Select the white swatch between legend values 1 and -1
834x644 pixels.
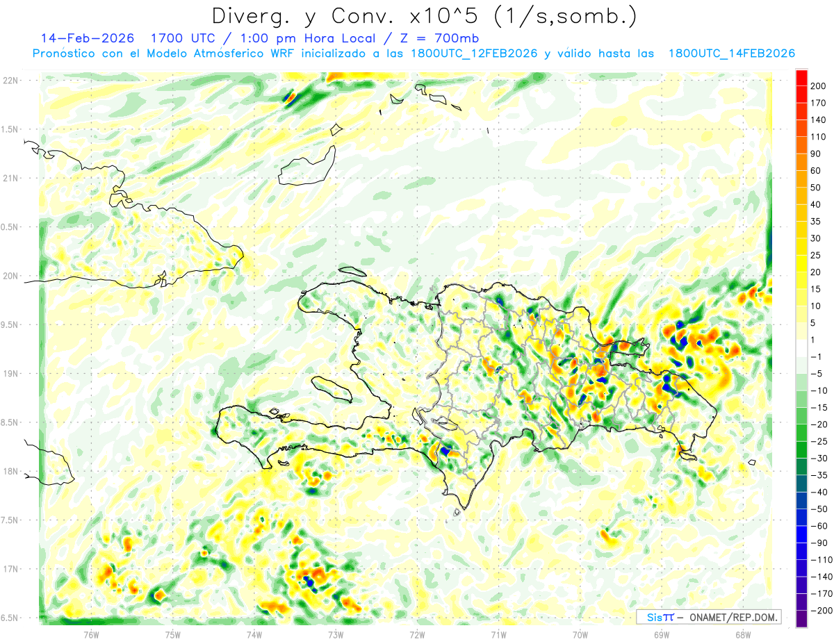(x=801, y=348)
